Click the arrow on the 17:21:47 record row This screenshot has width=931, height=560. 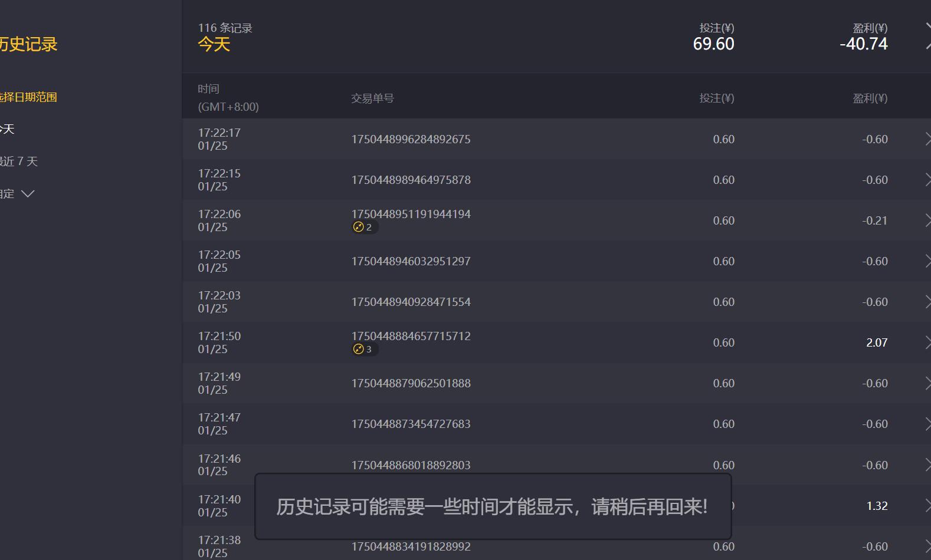click(927, 424)
